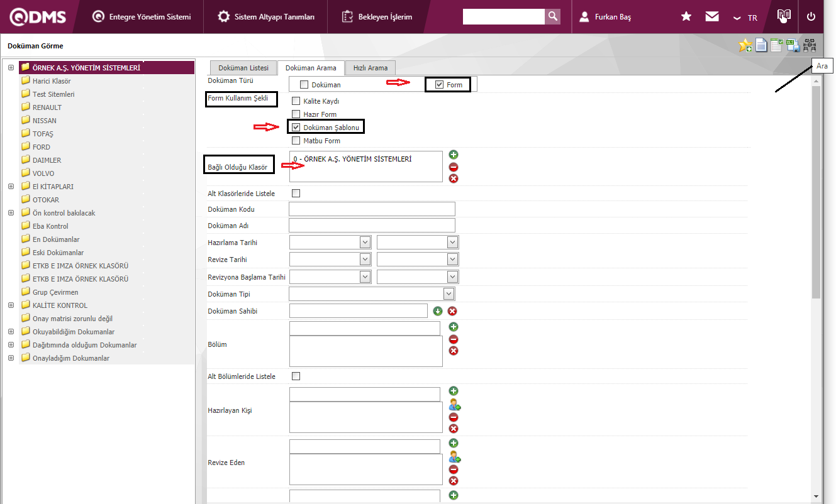Open Entegre Yönetim Sistemi menu
836x504 pixels.
click(x=142, y=17)
